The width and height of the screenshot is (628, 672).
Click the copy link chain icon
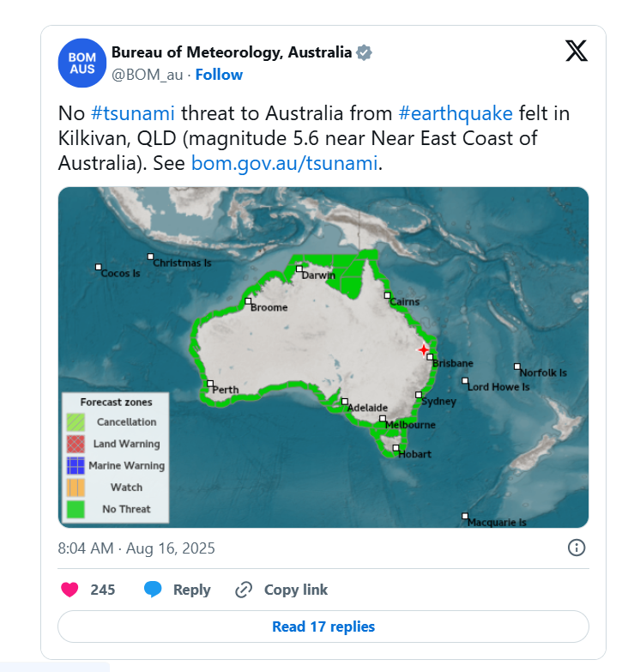(244, 590)
